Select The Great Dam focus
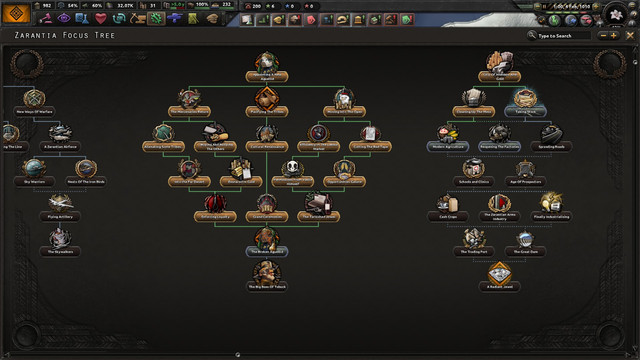The height and width of the screenshot is (360, 640). (525, 243)
